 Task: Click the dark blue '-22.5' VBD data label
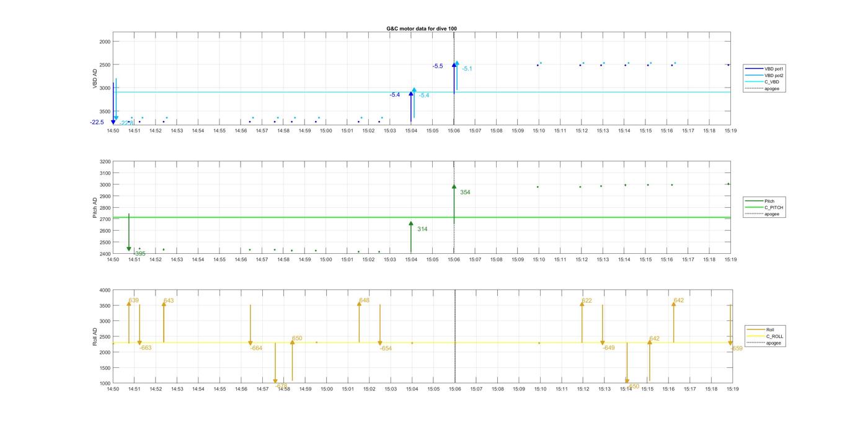[97, 122]
